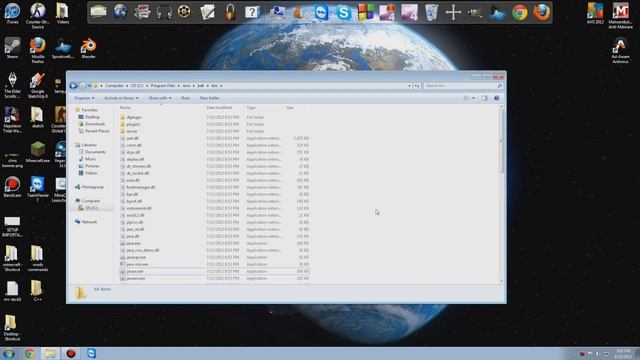Open AVG 2012 desktop shortcut

pyautogui.click(x=595, y=13)
